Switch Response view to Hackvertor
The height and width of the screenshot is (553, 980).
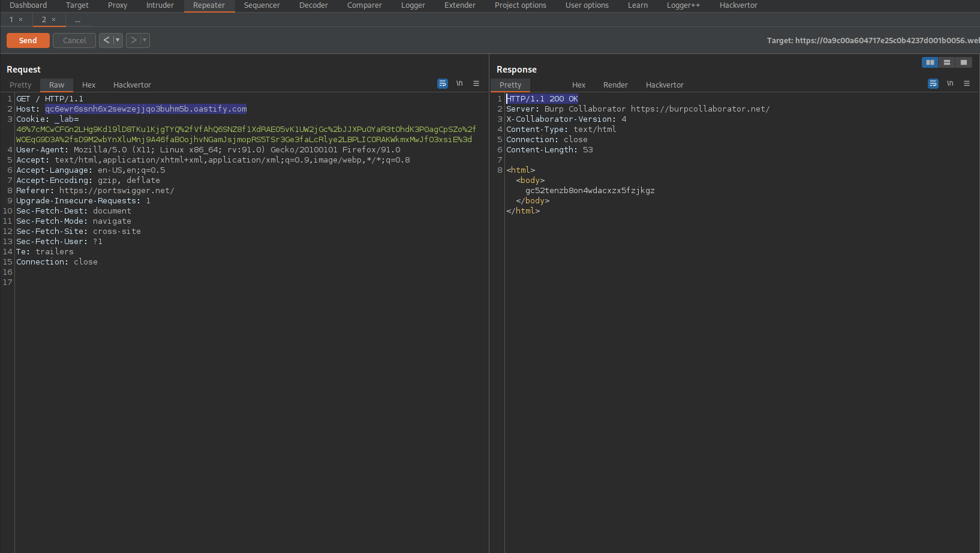pos(665,85)
